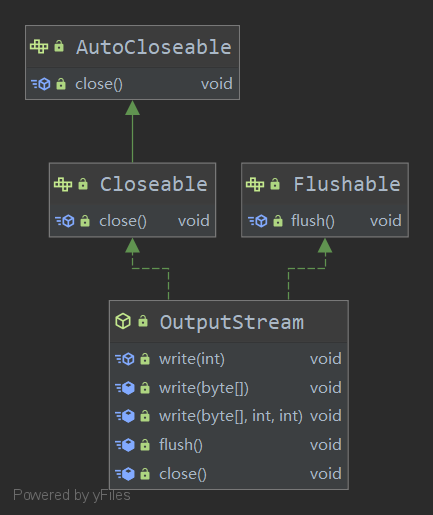This screenshot has width=433, height=515.
Task: Click method icon of AutoCloseable close()
Action: coord(41,84)
